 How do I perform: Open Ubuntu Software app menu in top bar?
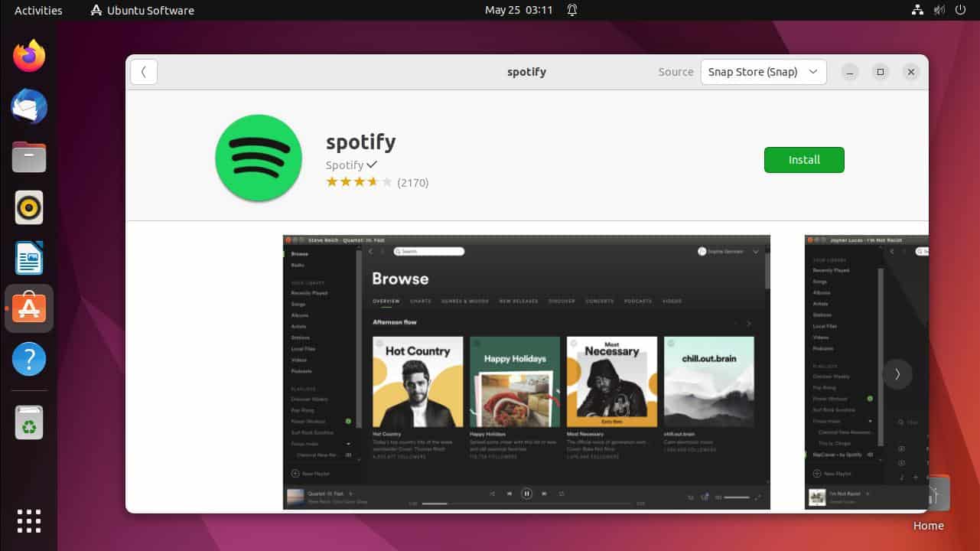pos(142,11)
